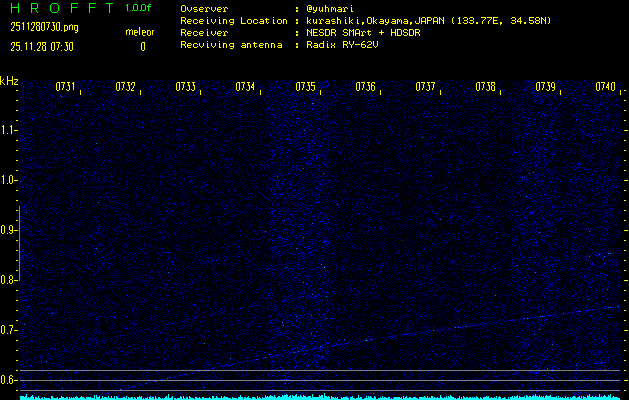The width and height of the screenshot is (629, 400).
Task: Click the 1.0.0f version label
Action: (139, 9)
